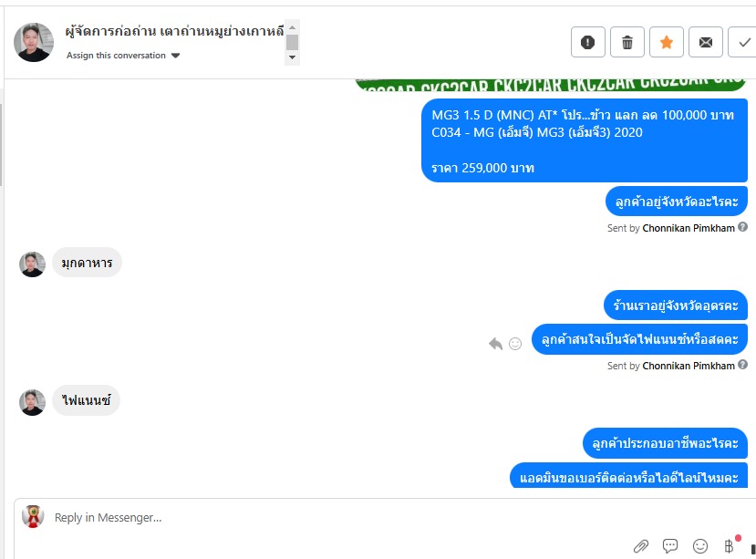Image resolution: width=756 pixels, height=559 pixels.
Task: Click into the Reply in Messenger field
Action: (x=337, y=518)
